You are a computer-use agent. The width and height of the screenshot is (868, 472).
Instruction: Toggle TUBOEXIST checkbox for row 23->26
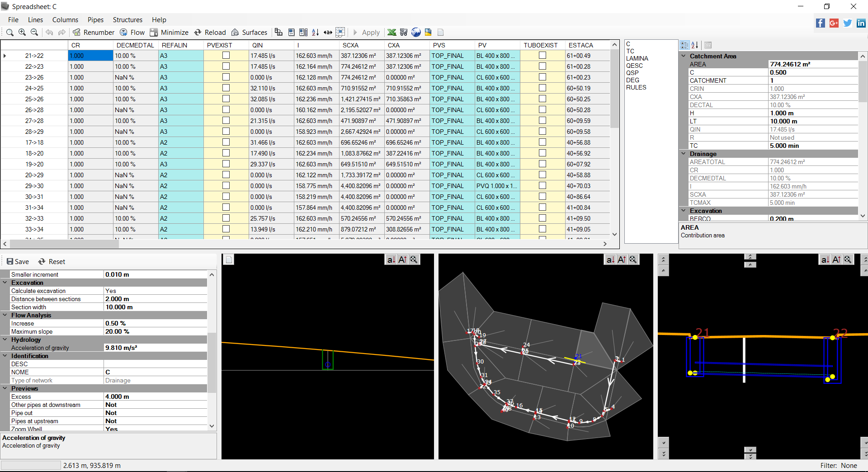(542, 77)
